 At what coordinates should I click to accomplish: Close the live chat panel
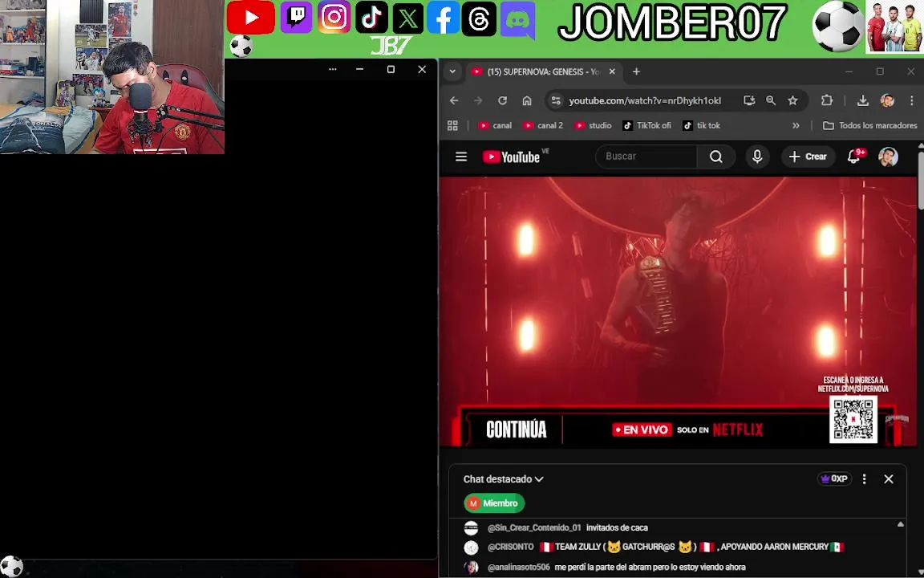click(x=889, y=479)
